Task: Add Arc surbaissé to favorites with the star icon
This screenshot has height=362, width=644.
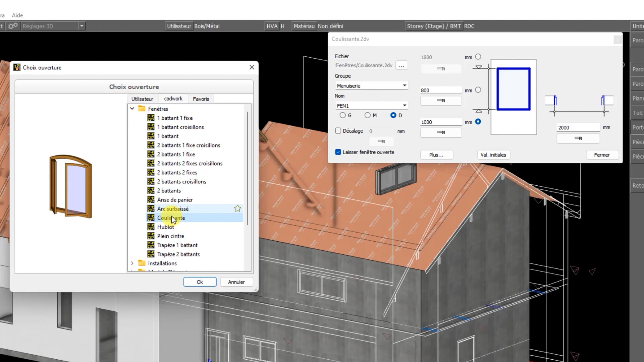Action: point(237,208)
